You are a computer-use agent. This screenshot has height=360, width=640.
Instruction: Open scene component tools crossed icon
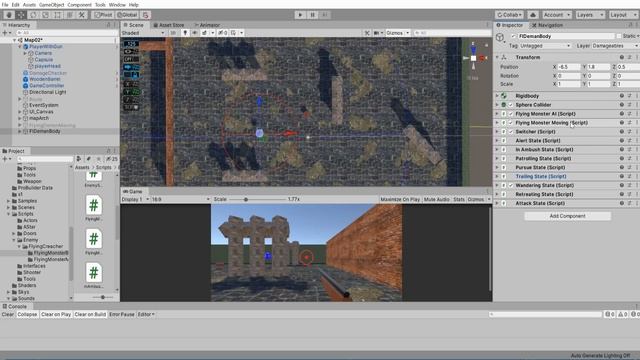point(367,33)
